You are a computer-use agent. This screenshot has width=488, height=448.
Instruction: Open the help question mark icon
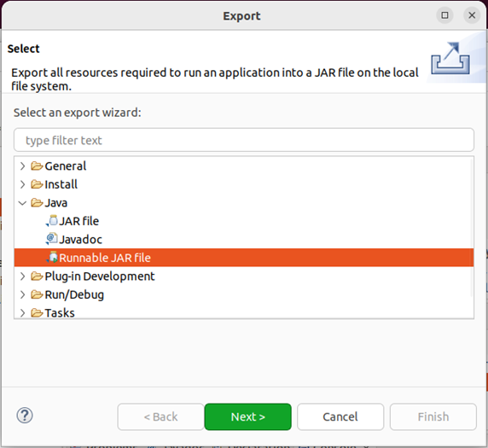coord(25,416)
